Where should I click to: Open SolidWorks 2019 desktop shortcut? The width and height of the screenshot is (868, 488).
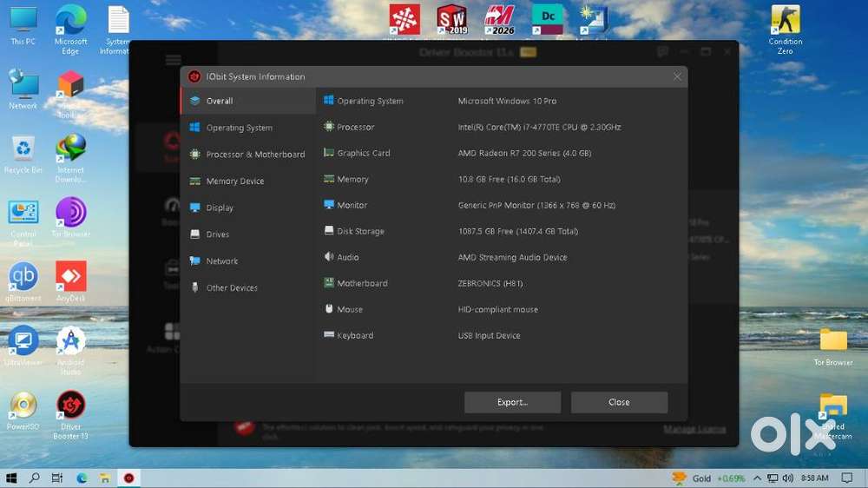[x=452, y=20]
